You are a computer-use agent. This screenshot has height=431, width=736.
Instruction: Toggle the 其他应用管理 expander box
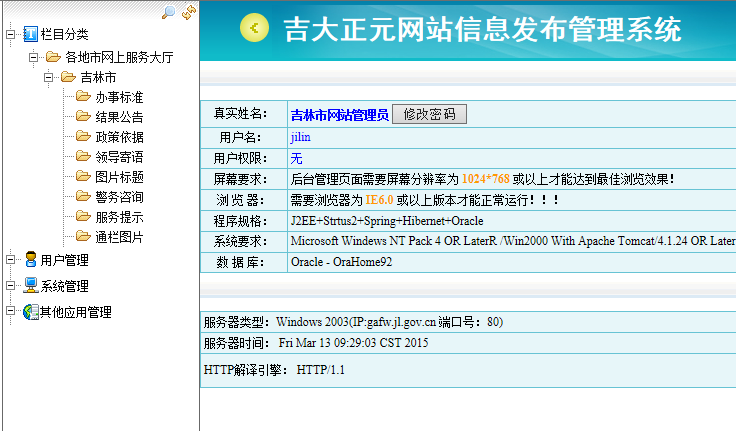coord(10,311)
